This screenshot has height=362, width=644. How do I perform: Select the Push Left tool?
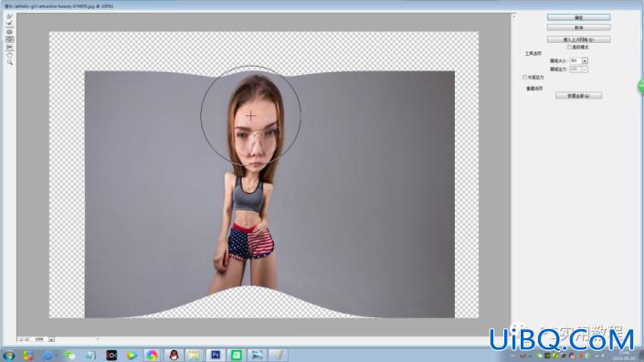tap(9, 48)
